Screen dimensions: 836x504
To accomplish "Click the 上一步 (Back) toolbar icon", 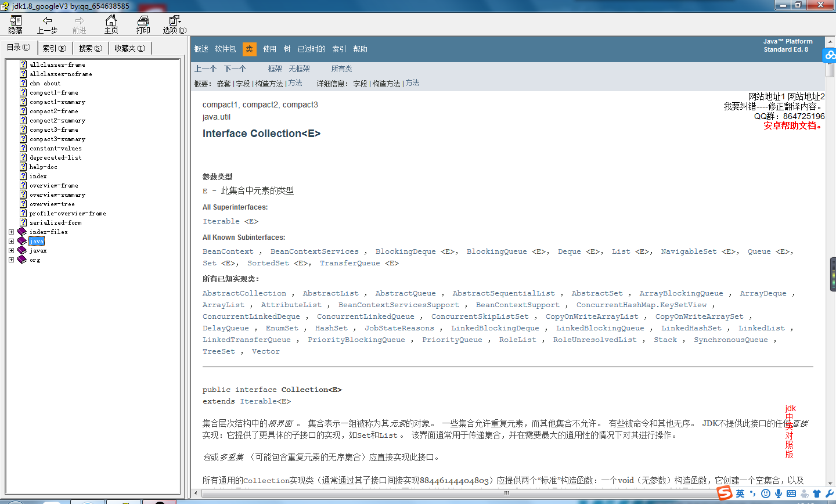I will coord(47,24).
